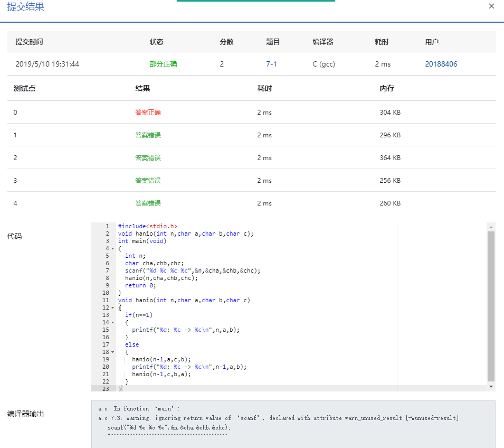
Task: Select test point 0 答案正确 result
Action: click(148, 113)
